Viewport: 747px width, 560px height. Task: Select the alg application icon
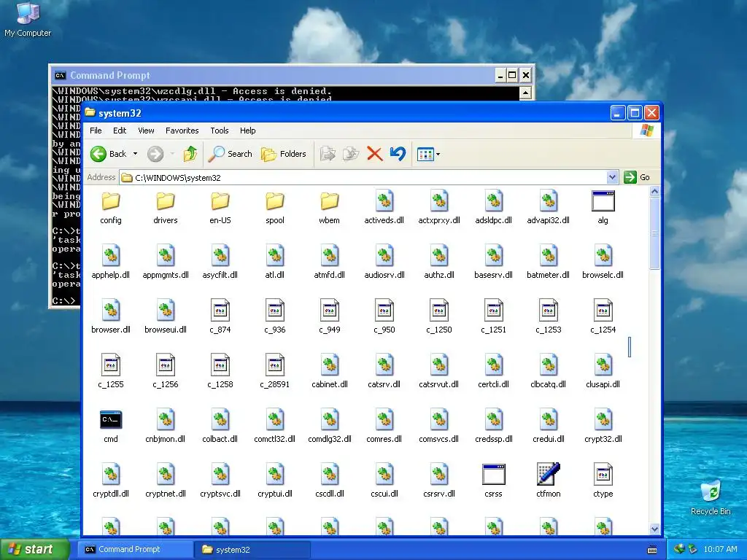[x=603, y=207]
